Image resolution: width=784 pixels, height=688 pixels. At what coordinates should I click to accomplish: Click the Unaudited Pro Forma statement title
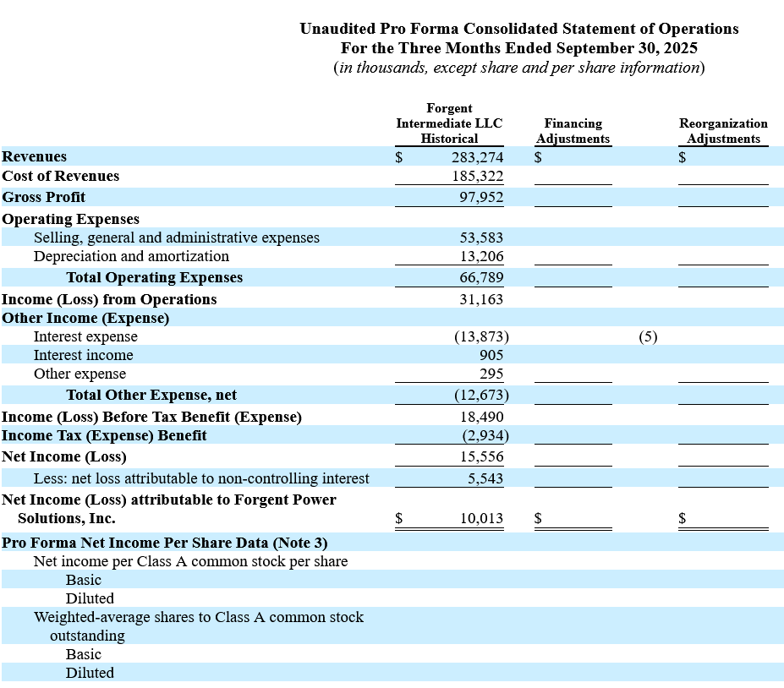(519, 29)
